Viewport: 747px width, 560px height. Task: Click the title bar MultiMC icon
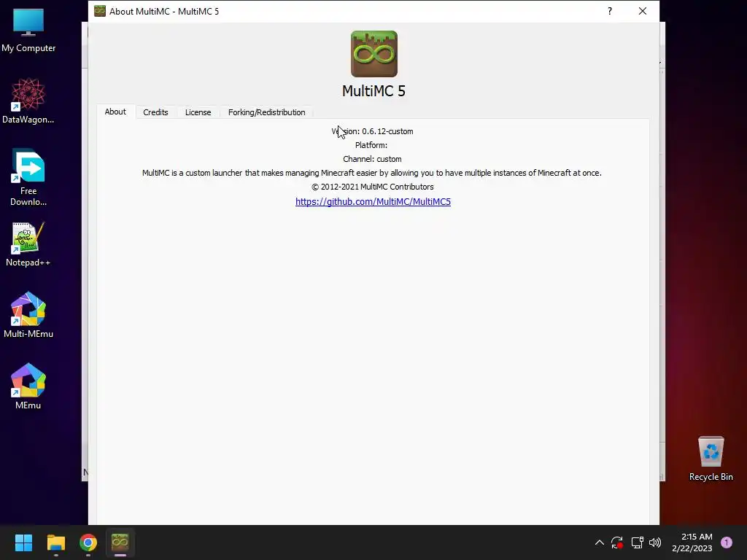[99, 11]
